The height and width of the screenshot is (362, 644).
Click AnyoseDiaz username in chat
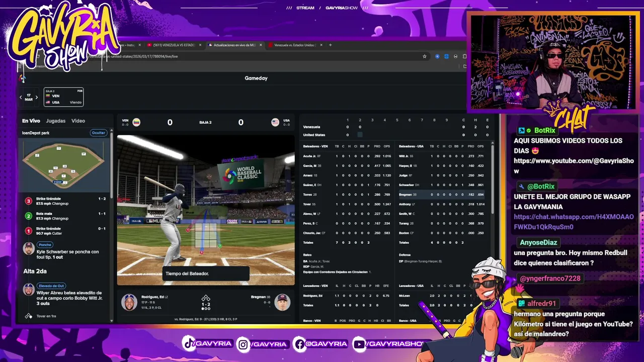tap(538, 242)
